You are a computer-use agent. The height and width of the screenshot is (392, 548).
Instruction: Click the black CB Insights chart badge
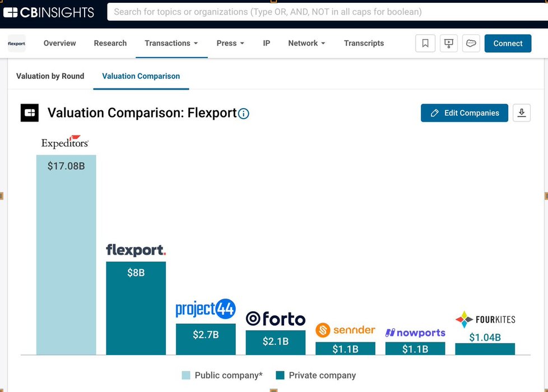[30, 113]
